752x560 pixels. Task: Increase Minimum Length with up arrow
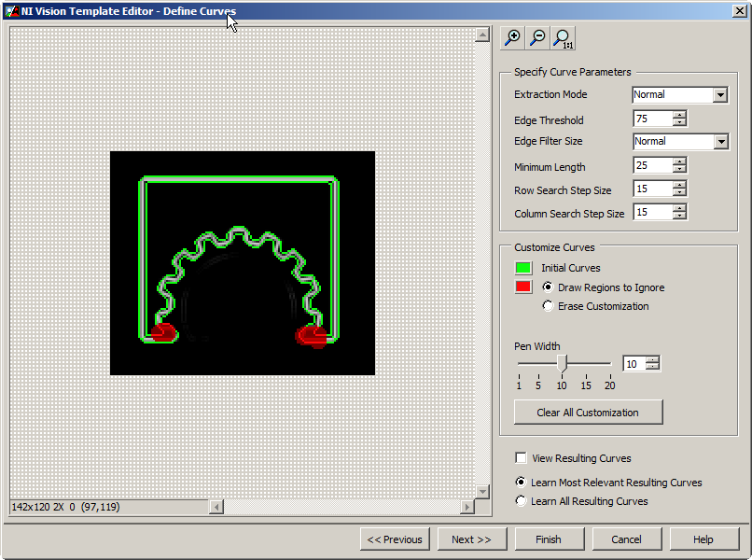pyautogui.click(x=679, y=161)
